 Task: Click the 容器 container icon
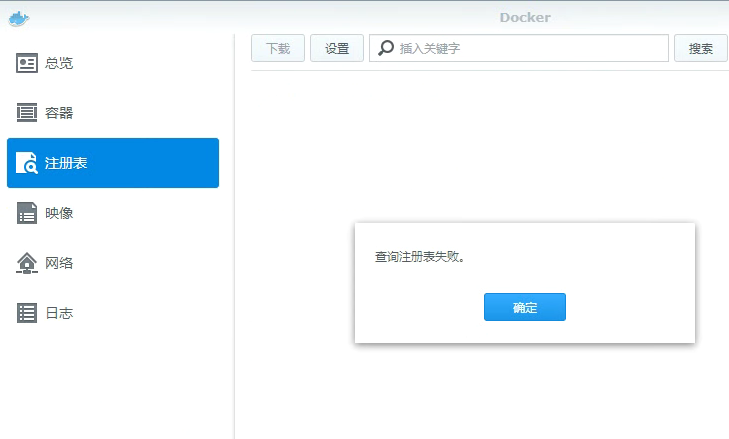click(27, 113)
